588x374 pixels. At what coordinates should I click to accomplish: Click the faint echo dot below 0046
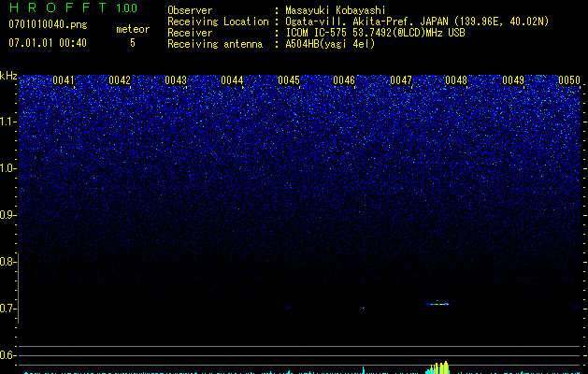tap(364, 308)
